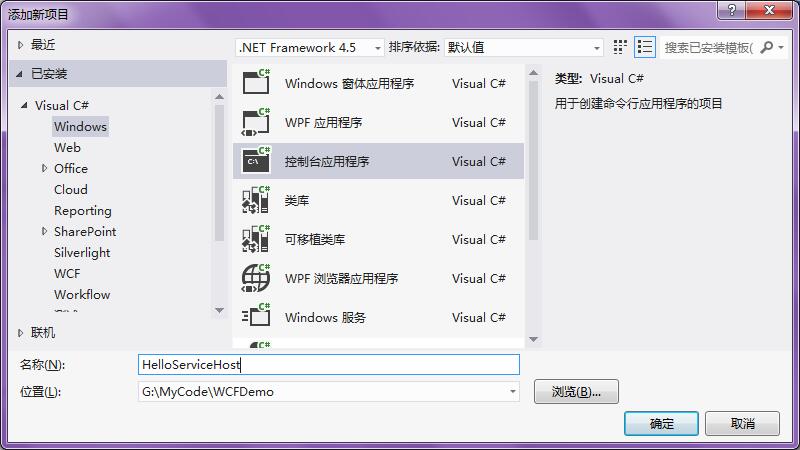Viewport: 800px width, 450px height.
Task: Click the Windows 窗体应用程序 template name
Action: (x=349, y=84)
